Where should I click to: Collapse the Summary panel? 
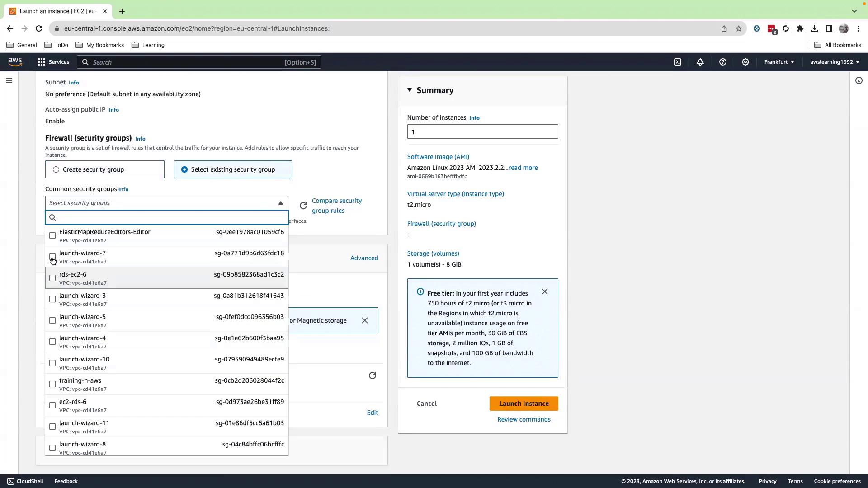click(410, 90)
